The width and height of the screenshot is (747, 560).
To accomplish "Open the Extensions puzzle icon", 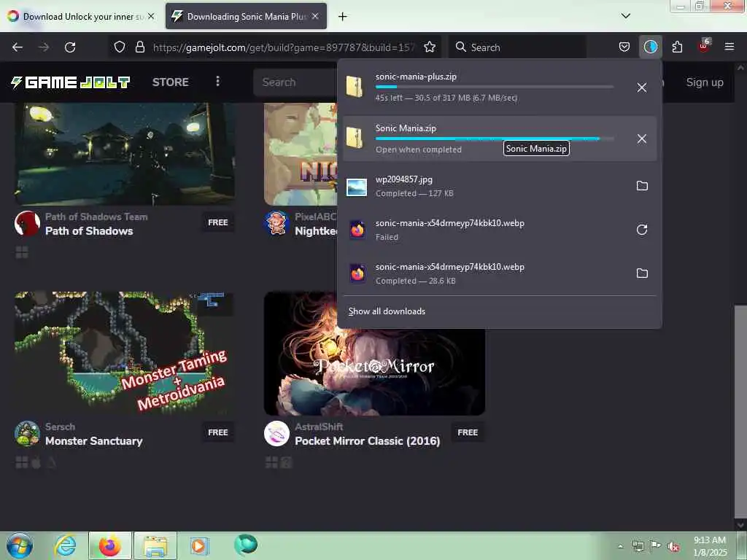I will (x=677, y=47).
